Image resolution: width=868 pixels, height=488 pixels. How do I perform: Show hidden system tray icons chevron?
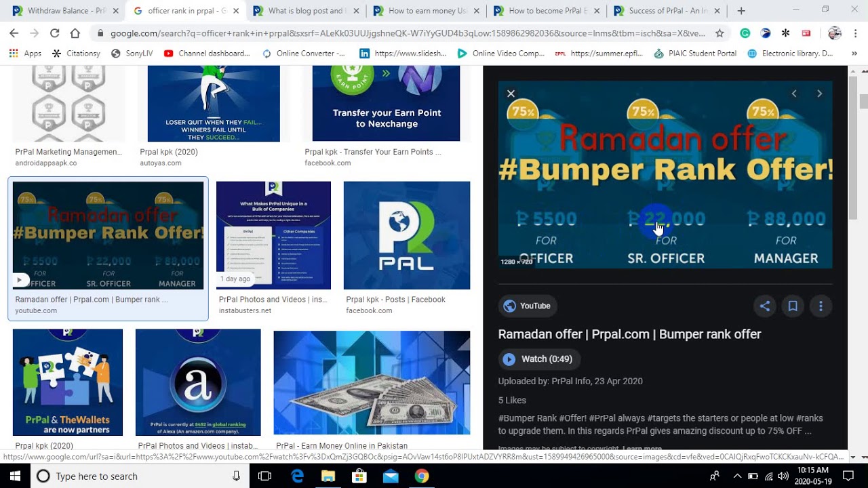point(738,476)
